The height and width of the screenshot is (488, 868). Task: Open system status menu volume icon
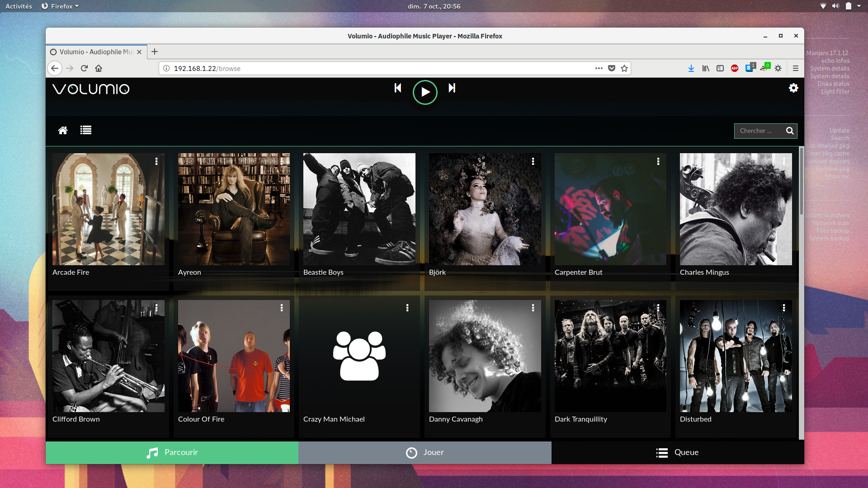[835, 6]
